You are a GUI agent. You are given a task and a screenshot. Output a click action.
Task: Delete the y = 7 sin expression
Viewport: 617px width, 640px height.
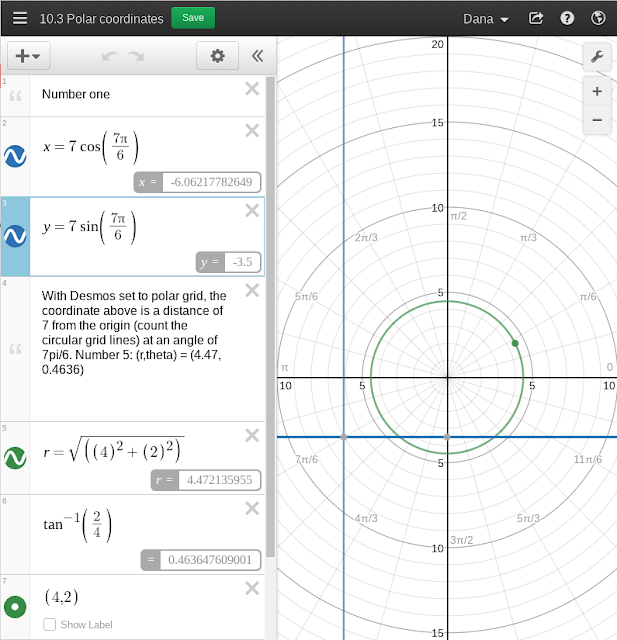coord(252,211)
